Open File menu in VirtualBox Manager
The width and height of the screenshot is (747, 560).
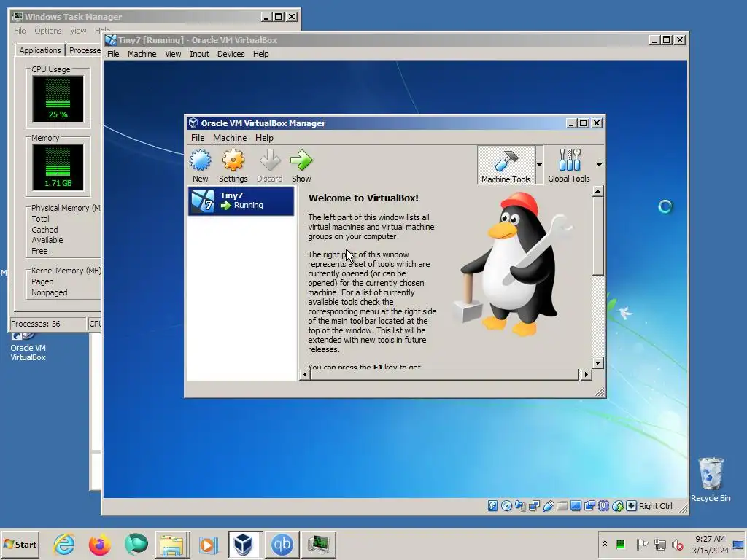[197, 138]
